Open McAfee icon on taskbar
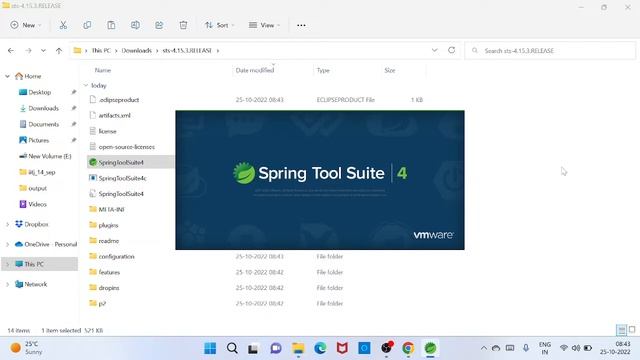The height and width of the screenshot is (360, 640). pos(342,348)
